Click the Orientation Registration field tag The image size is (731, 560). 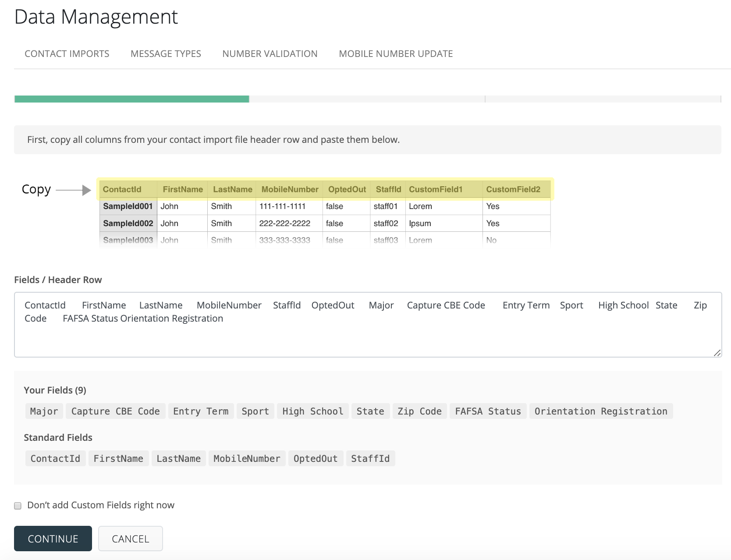[x=600, y=411]
